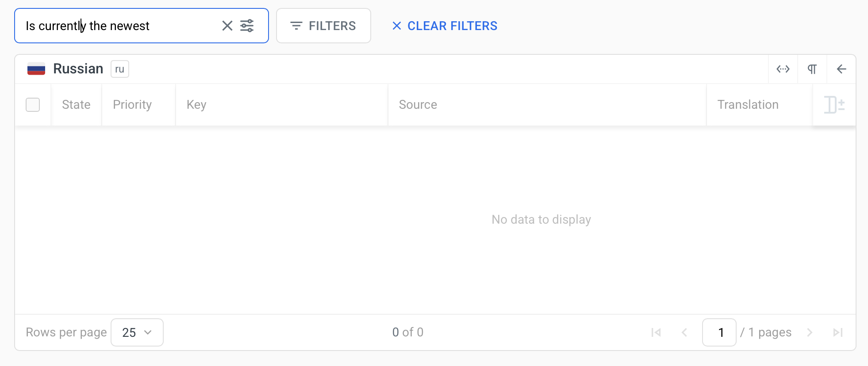The height and width of the screenshot is (366, 868).
Task: Toggle the expand width arrows icon
Action: (x=783, y=69)
